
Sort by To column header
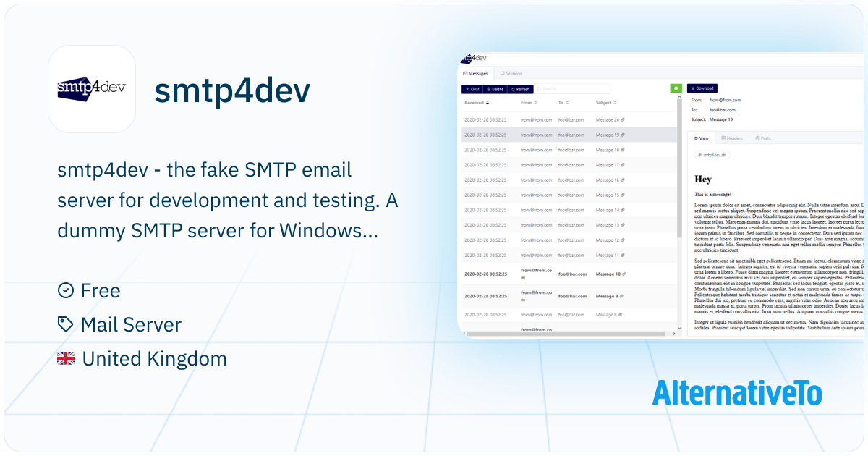click(x=563, y=103)
